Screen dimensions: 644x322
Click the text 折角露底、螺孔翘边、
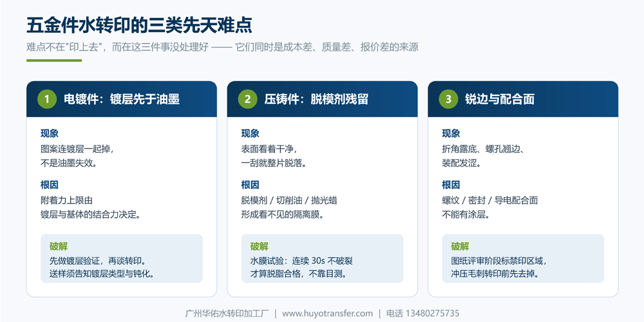482,149
